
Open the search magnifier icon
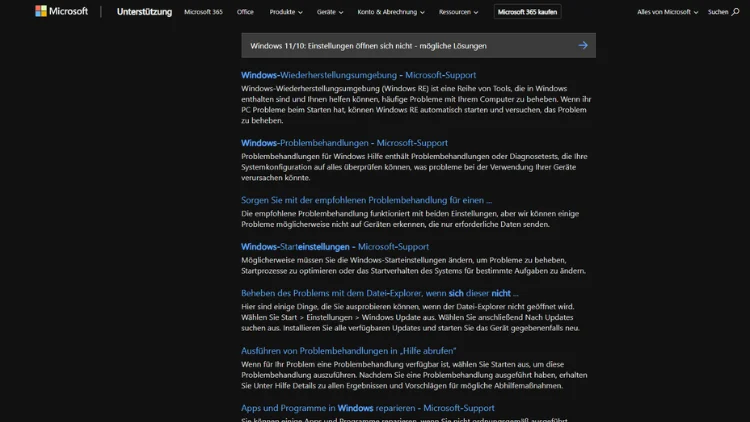[736, 12]
